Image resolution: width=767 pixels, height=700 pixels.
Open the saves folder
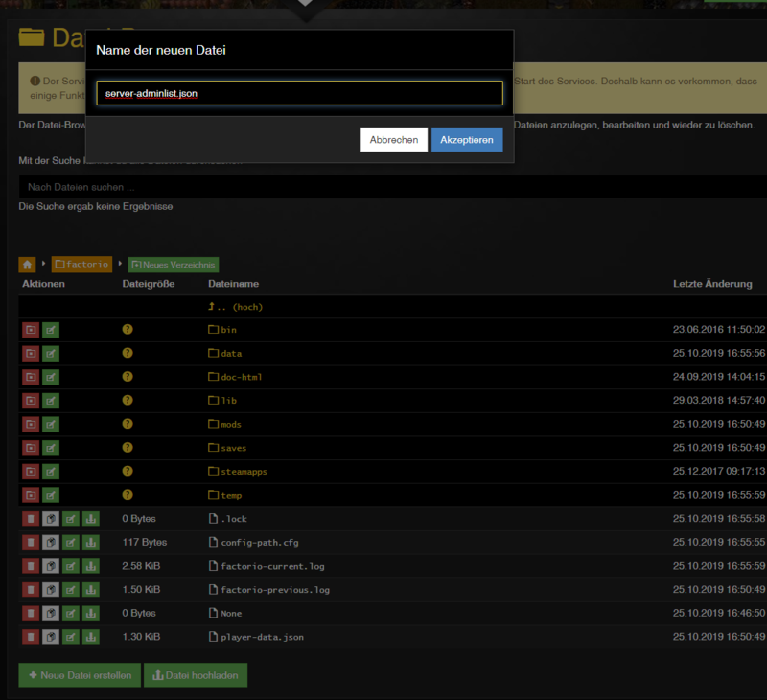[x=233, y=448]
